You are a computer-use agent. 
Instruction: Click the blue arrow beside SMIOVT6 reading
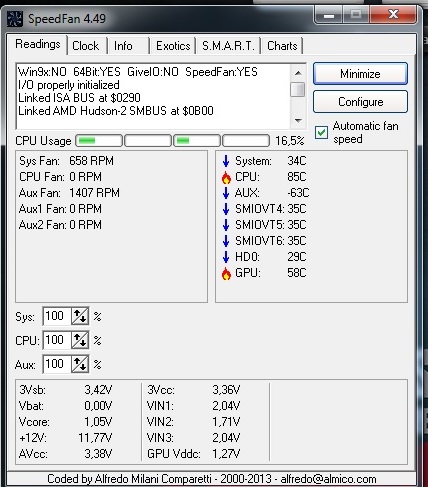click(226, 241)
